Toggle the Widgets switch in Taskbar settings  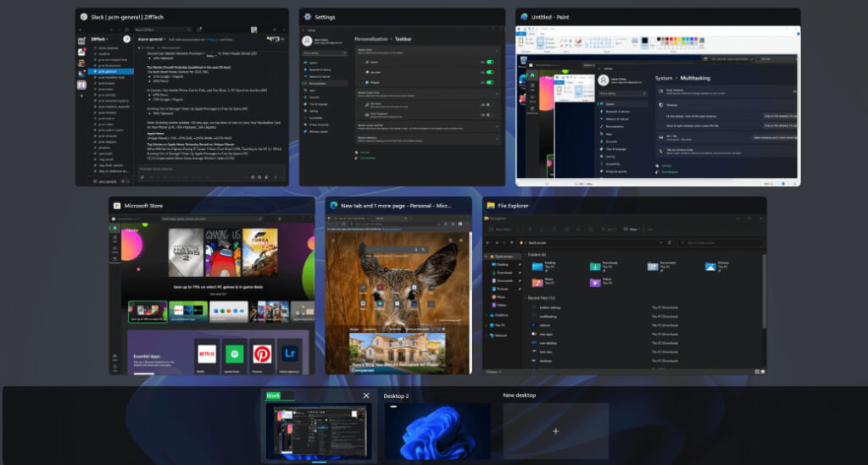click(x=489, y=84)
